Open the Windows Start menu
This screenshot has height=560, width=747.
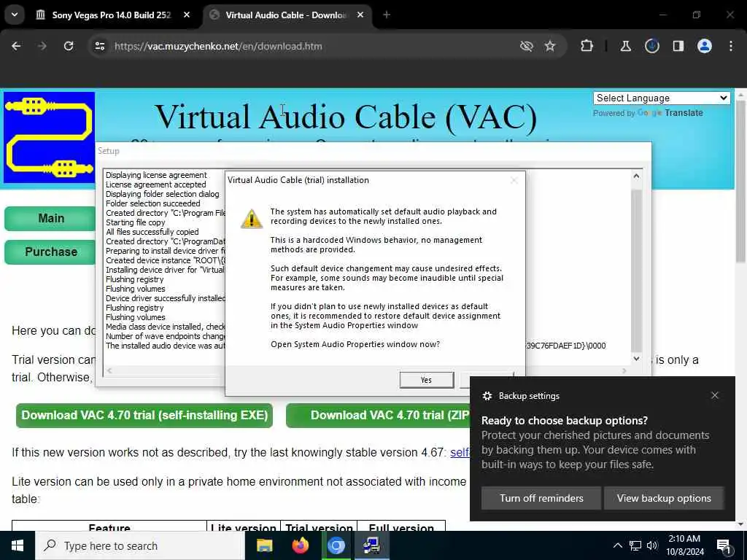[x=18, y=545]
